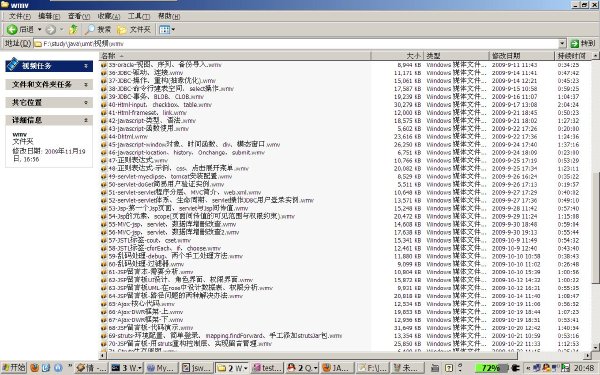Open the 搜索 search pane
600x375 pixels.
(x=98, y=29)
